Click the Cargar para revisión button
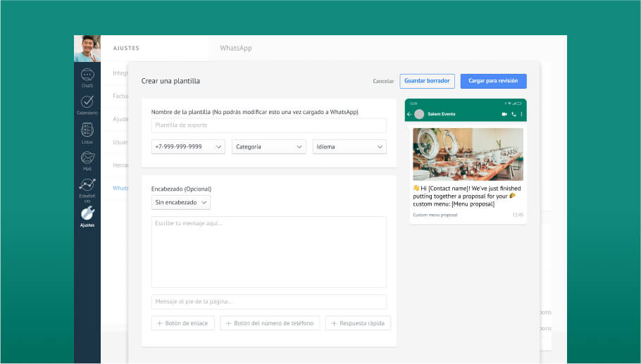This screenshot has width=641, height=364. tap(493, 81)
